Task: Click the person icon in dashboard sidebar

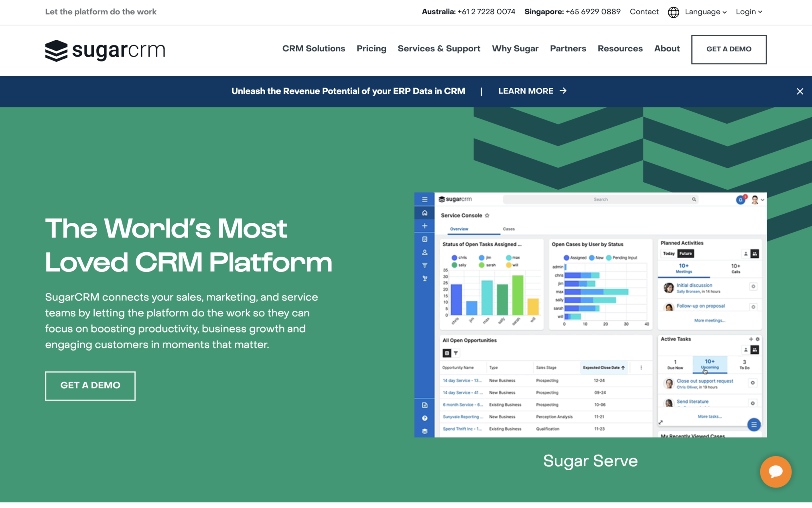Action: [x=424, y=253]
